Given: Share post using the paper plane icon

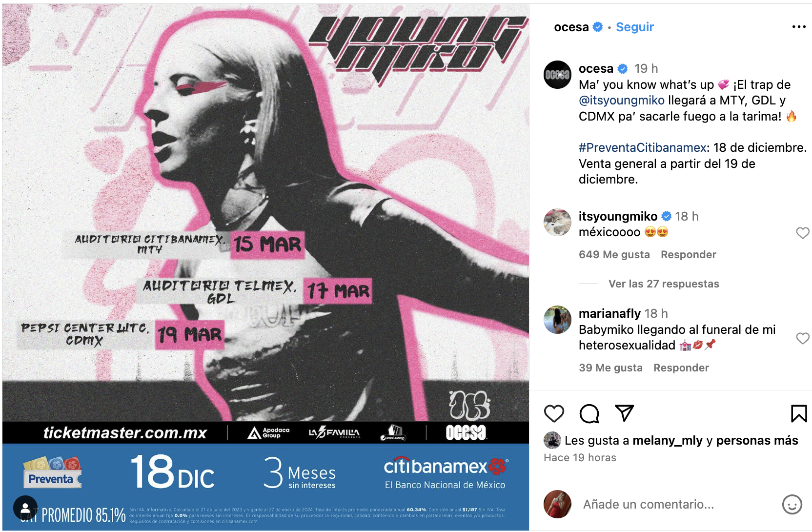Looking at the screenshot, I should point(624,413).
